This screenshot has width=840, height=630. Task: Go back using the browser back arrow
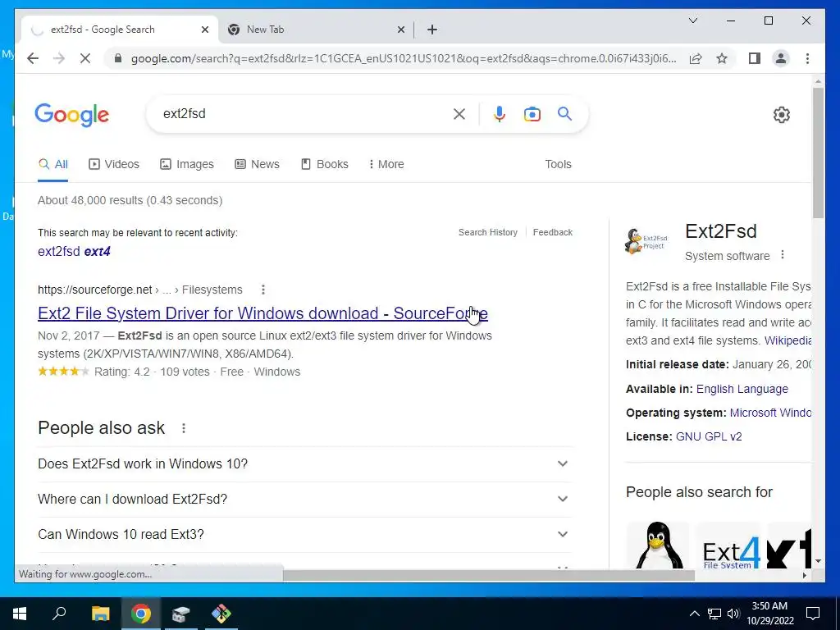coord(33,58)
